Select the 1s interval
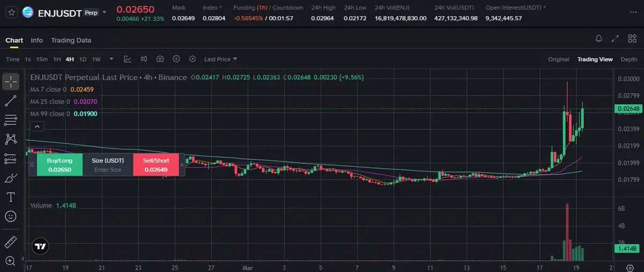644x272 pixels. [x=28, y=59]
